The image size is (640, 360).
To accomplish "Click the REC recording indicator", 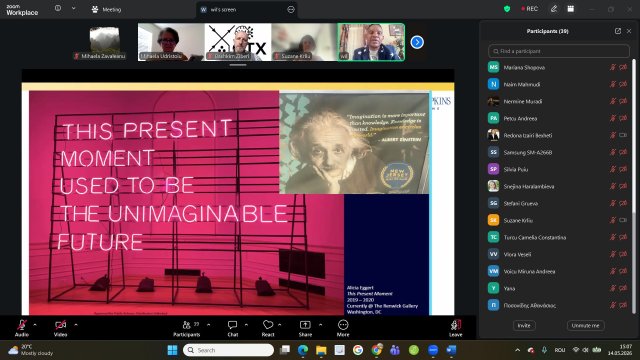I will [530, 9].
